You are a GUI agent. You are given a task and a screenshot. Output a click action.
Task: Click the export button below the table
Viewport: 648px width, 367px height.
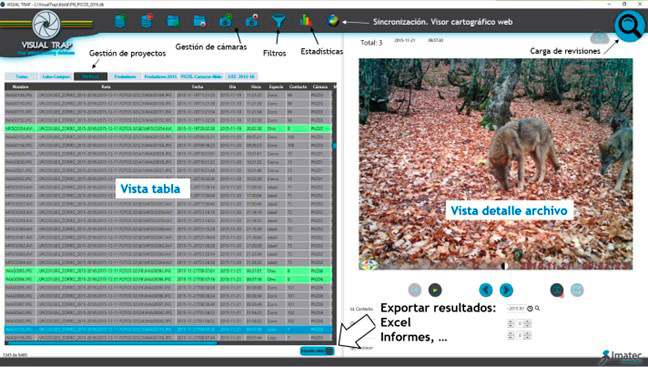click(x=317, y=351)
